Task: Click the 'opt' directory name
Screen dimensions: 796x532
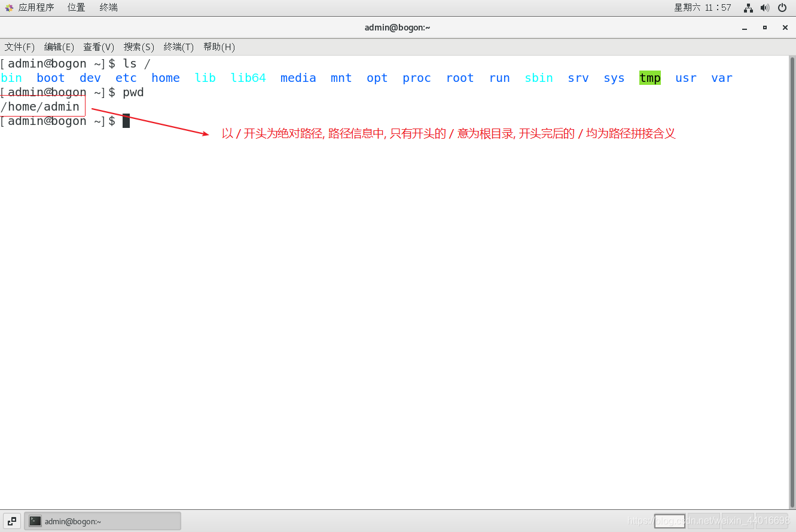Action: 377,78
